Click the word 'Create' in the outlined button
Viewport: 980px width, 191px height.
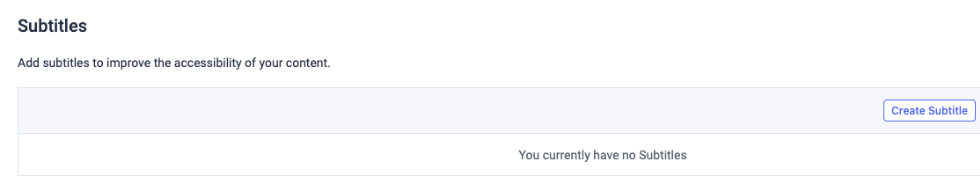coord(908,111)
